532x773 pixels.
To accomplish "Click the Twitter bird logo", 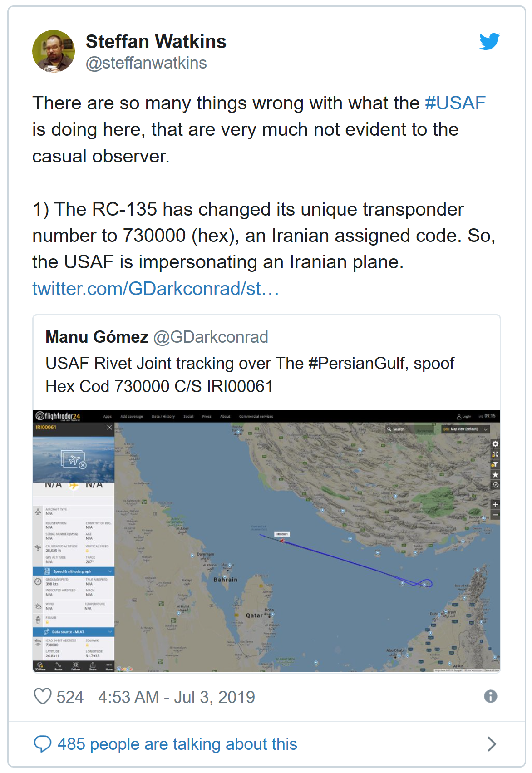I will 489,41.
